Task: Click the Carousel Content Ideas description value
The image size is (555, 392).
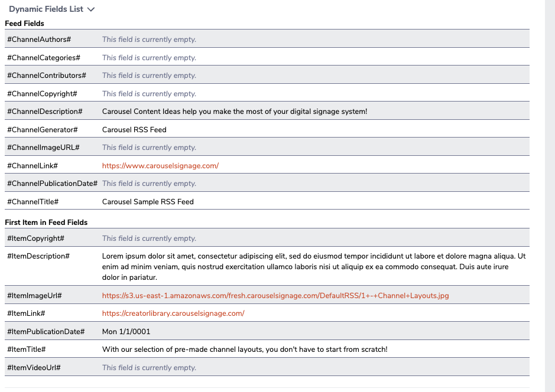Action: point(235,112)
